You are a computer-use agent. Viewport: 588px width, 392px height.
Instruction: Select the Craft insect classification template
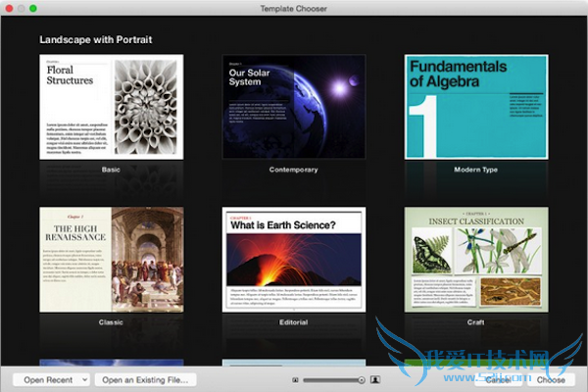click(476, 259)
